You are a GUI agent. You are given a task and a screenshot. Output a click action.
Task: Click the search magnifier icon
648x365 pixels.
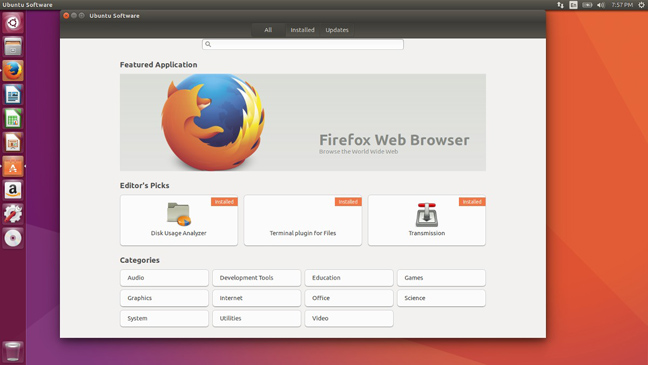click(208, 44)
